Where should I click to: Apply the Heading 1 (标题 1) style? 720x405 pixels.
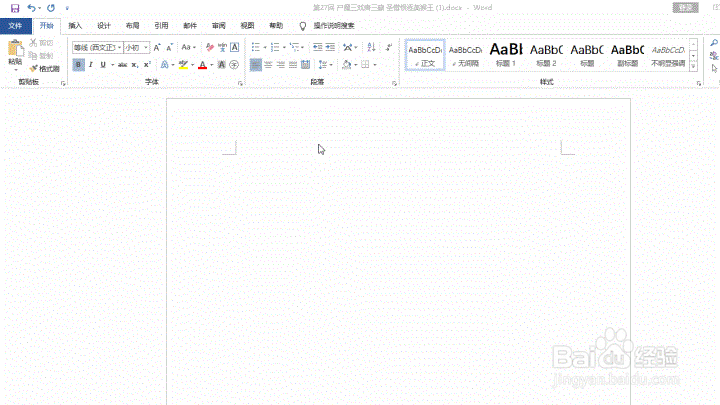tap(506, 55)
